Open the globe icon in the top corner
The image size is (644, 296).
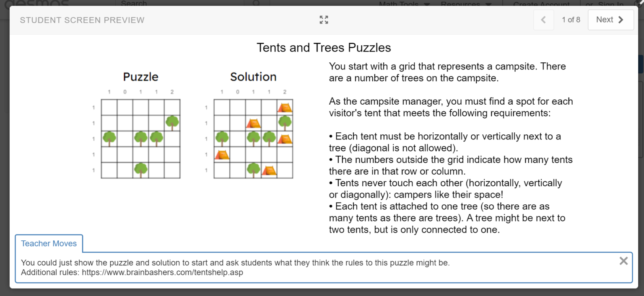tap(638, 3)
